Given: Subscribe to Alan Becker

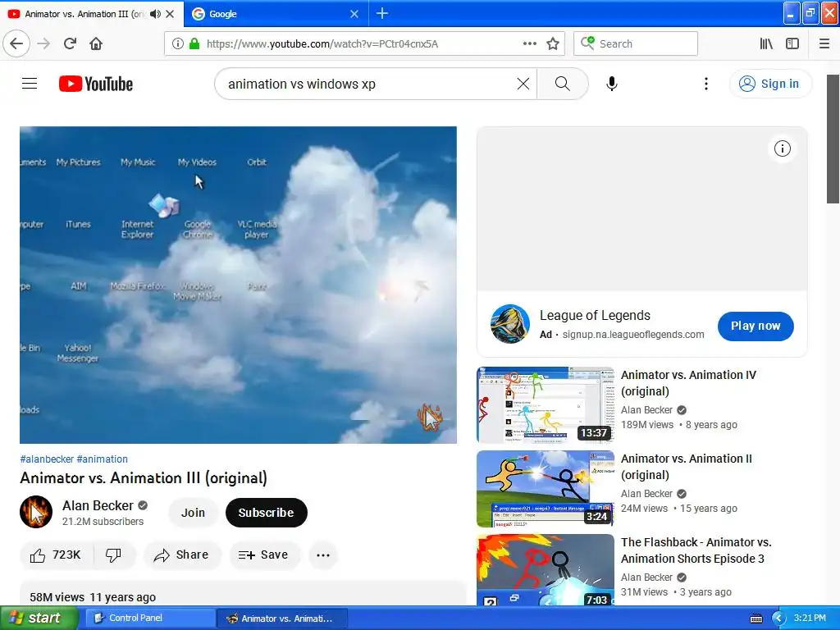Looking at the screenshot, I should (267, 513).
